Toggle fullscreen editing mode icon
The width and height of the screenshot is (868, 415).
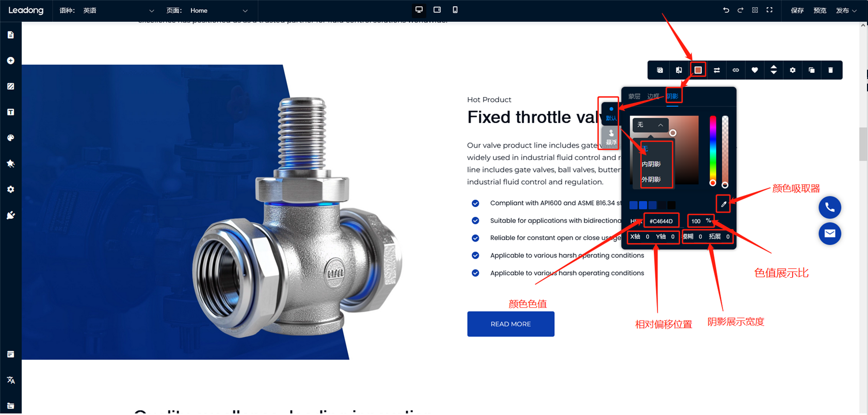coord(769,10)
